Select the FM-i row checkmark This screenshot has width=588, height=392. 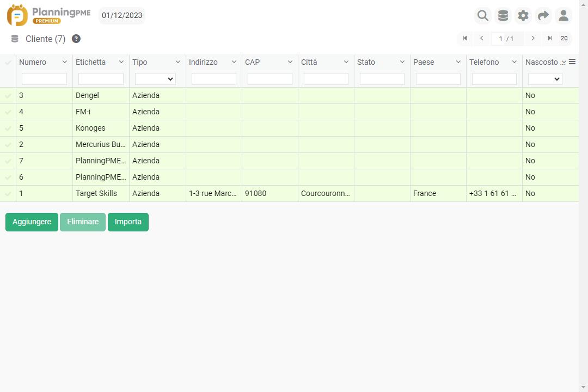(8, 112)
